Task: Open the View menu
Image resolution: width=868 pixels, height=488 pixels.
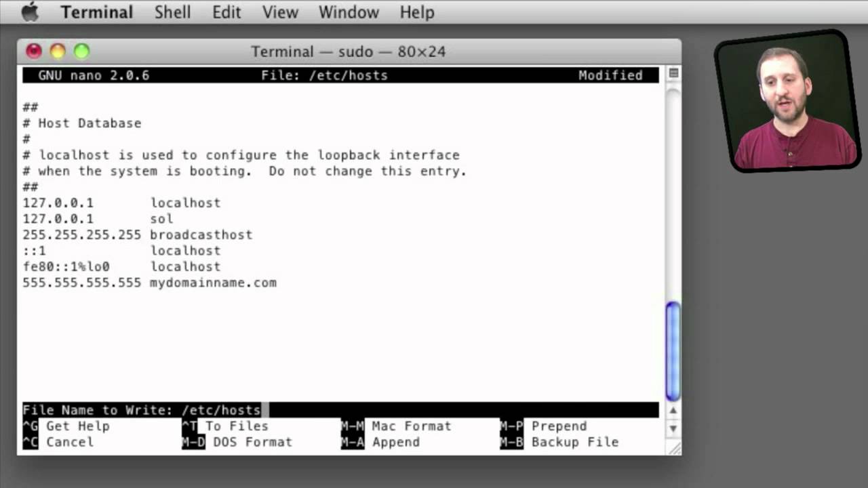Action: tap(280, 12)
